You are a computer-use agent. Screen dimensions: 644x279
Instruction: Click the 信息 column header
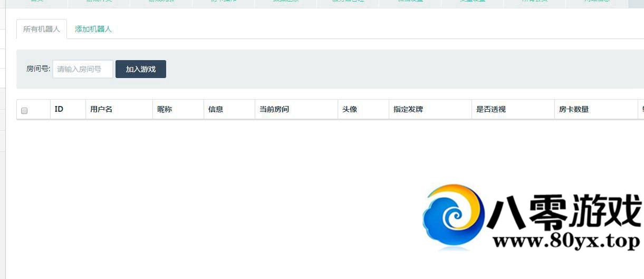click(216, 109)
